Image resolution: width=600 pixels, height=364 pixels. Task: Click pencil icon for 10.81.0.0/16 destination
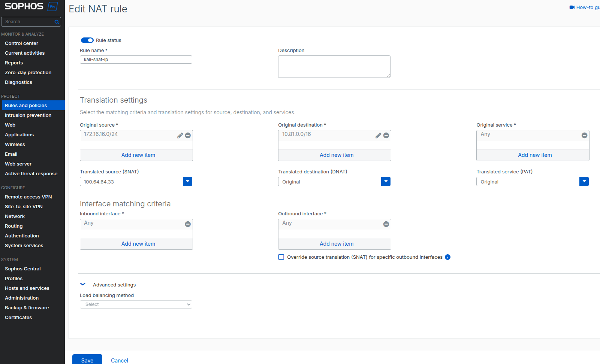378,136
